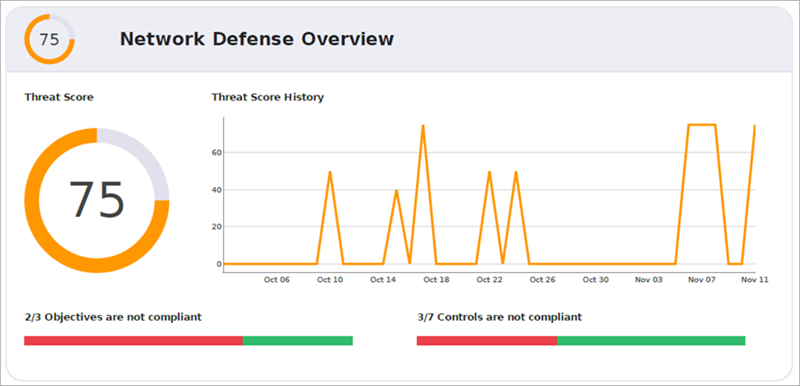Click the 20 value on y-axis
The height and width of the screenshot is (386, 800).
click(x=216, y=227)
